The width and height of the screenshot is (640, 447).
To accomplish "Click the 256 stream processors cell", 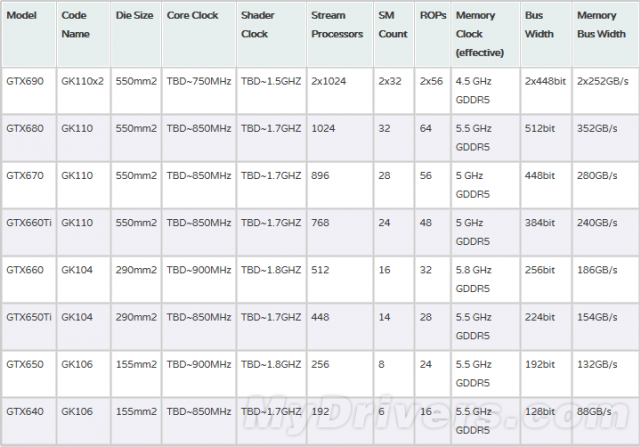I will pyautogui.click(x=340, y=374).
